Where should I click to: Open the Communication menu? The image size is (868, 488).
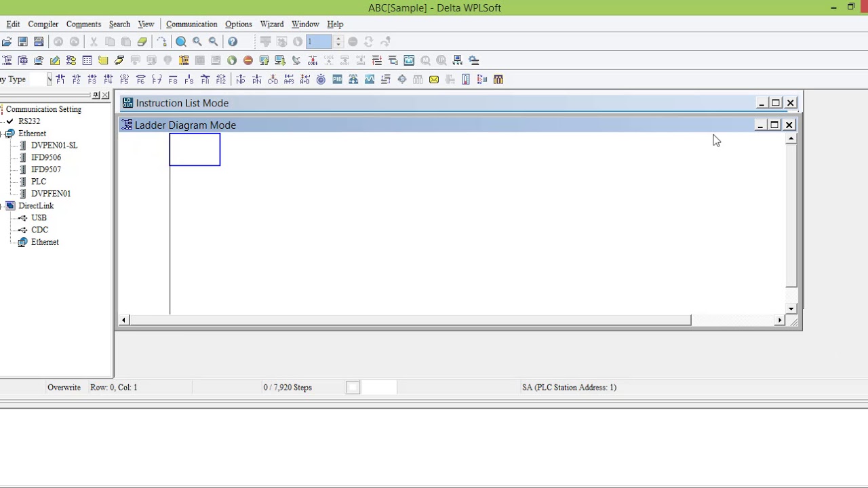[x=191, y=24]
